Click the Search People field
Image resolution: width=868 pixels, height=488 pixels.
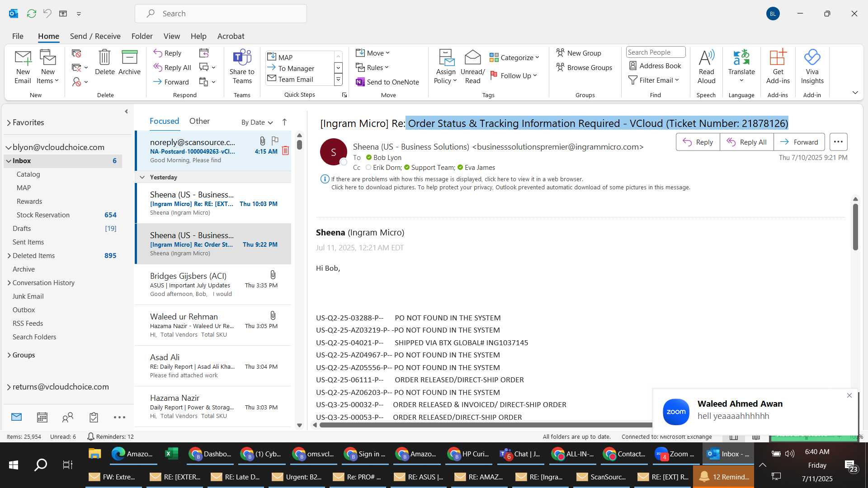point(656,52)
